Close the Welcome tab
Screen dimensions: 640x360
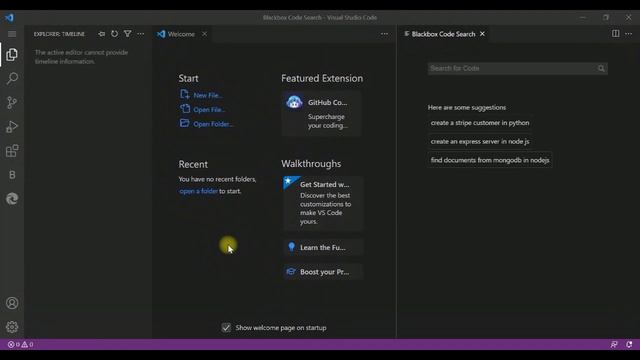tap(204, 34)
